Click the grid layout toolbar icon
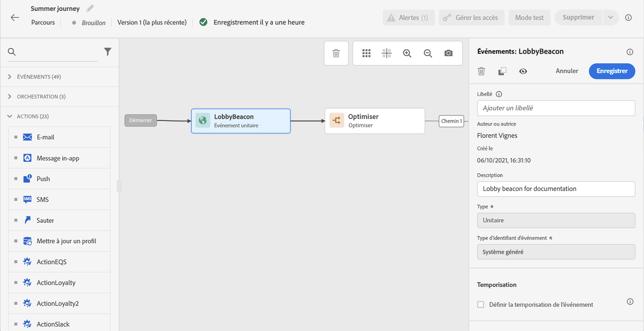This screenshot has width=644, height=331. pos(366,53)
